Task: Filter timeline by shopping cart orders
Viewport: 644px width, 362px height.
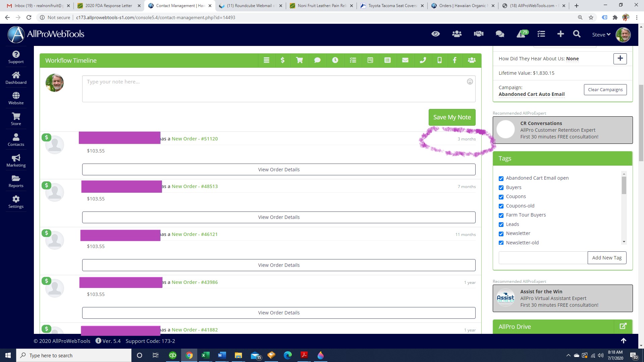Action: tap(299, 60)
